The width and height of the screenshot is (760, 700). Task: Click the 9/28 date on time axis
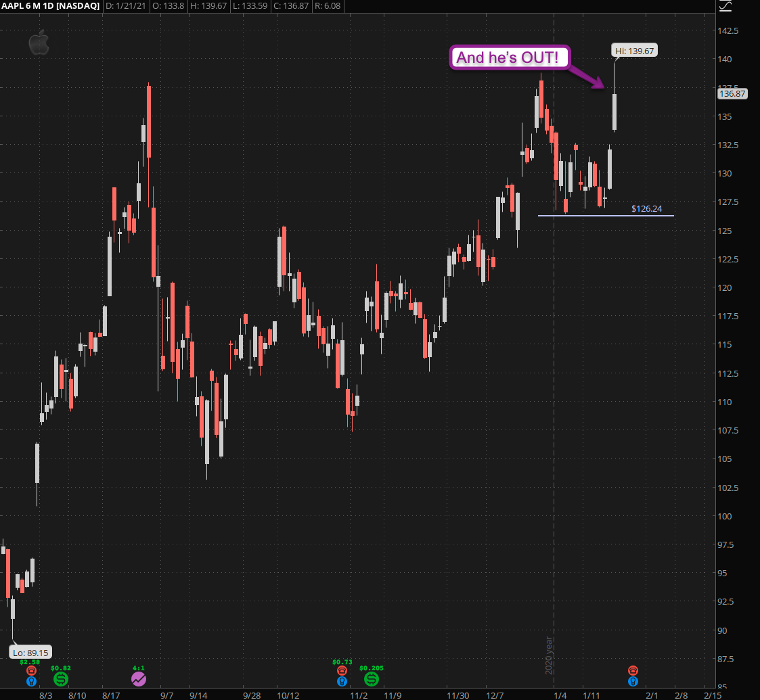[252, 696]
